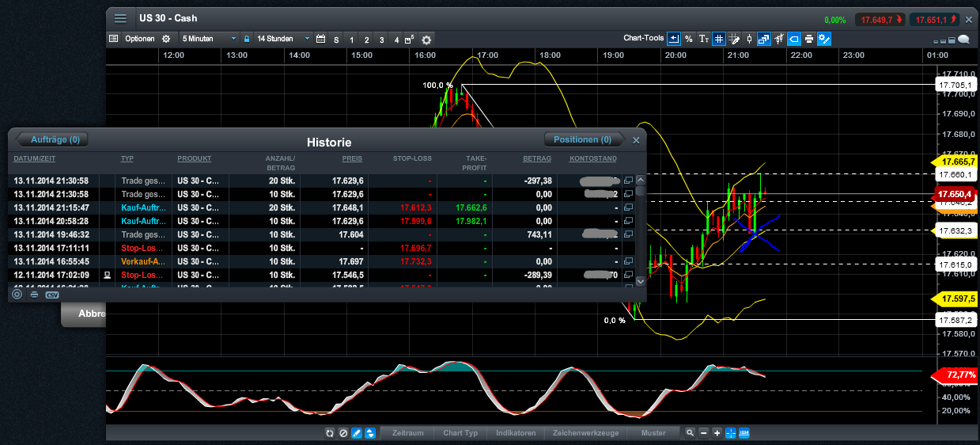Click the print chart icon in Chart-Tools
This screenshot has height=445, width=980.
tap(809, 39)
